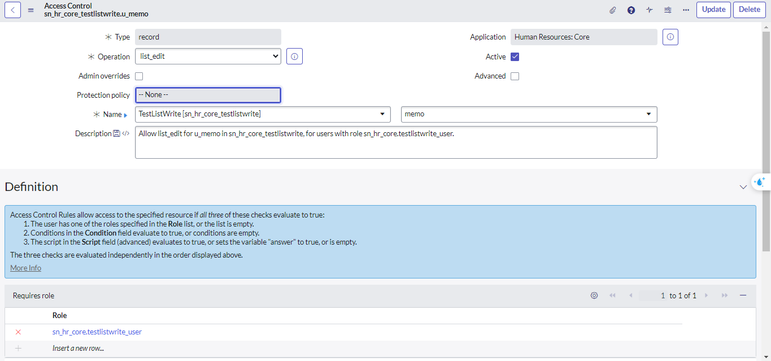Open the memo field name dropdown
771x361 pixels.
pyautogui.click(x=529, y=114)
